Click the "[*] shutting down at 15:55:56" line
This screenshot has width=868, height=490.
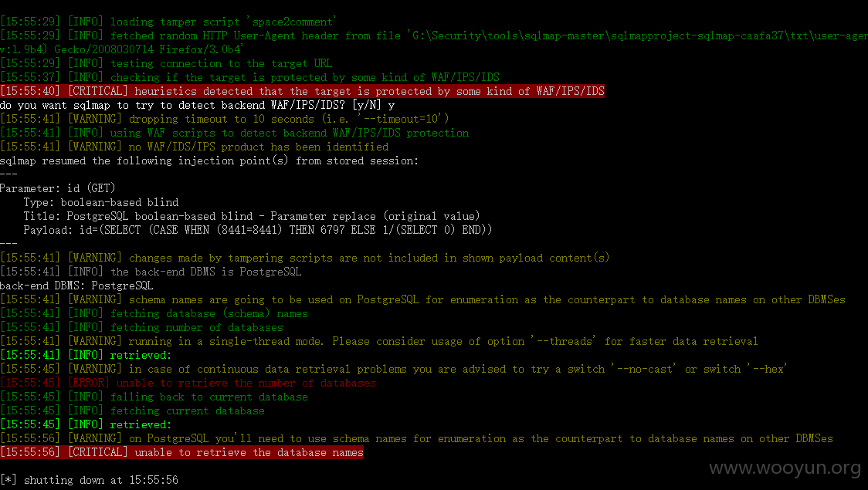coord(89,479)
